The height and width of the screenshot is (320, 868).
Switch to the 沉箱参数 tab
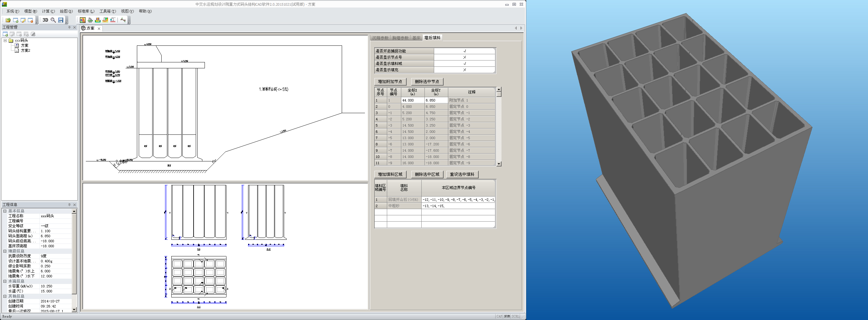pyautogui.click(x=380, y=38)
